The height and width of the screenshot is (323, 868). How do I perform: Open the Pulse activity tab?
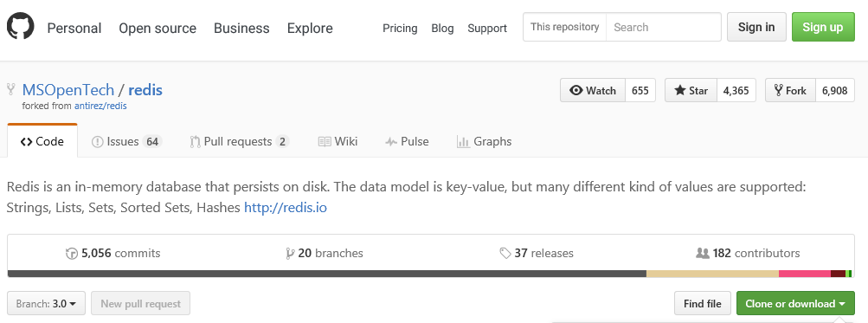tap(407, 141)
